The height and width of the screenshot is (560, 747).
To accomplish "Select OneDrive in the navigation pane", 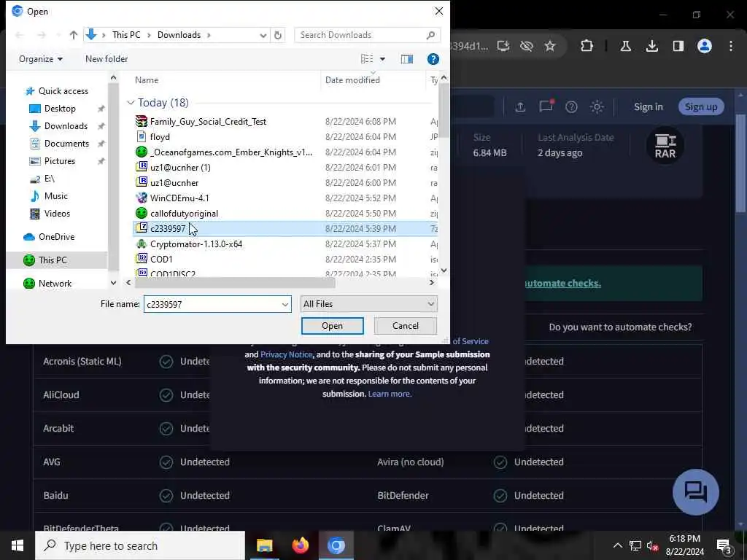I will [x=56, y=237].
